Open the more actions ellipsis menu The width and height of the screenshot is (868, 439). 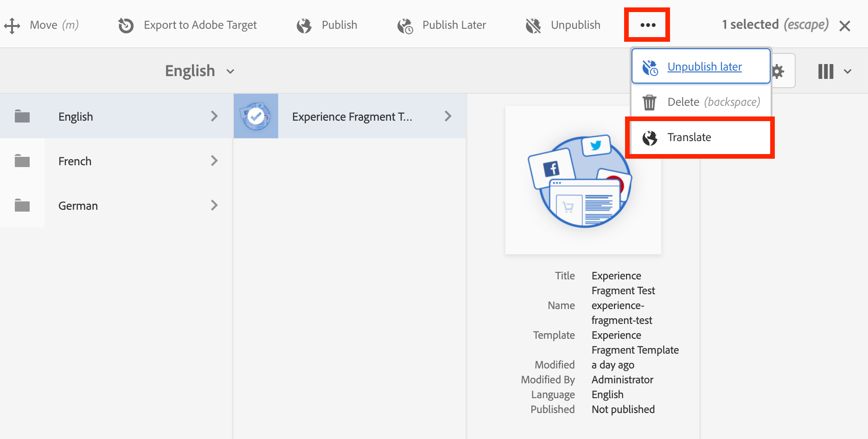tap(647, 25)
